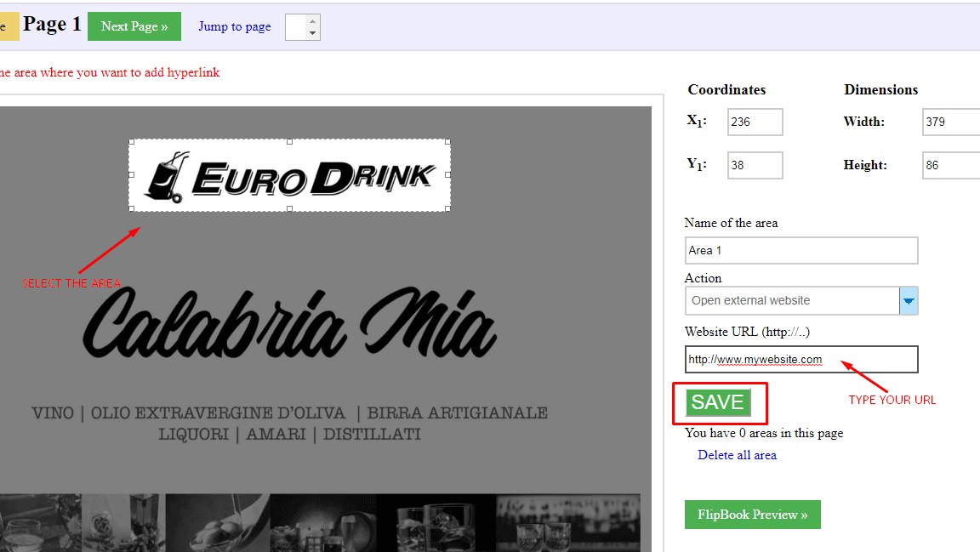Select the Width dimension field
Viewport: 980px width, 552px height.
pos(950,122)
